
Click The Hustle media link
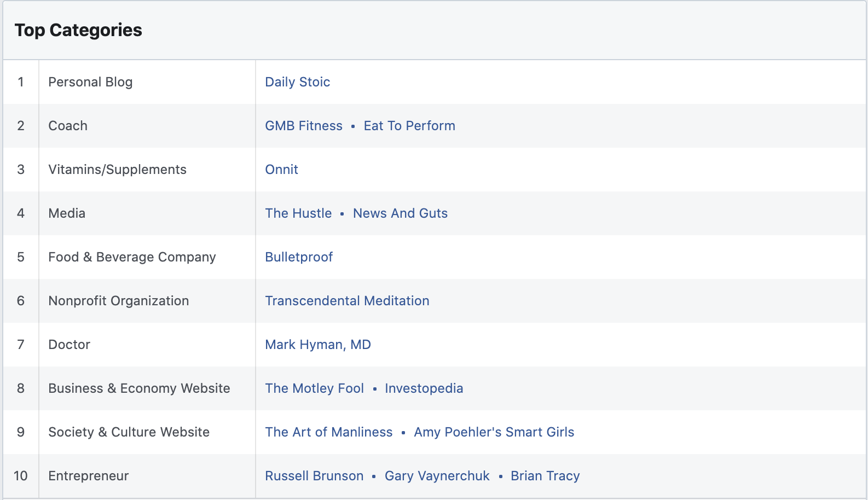point(298,213)
